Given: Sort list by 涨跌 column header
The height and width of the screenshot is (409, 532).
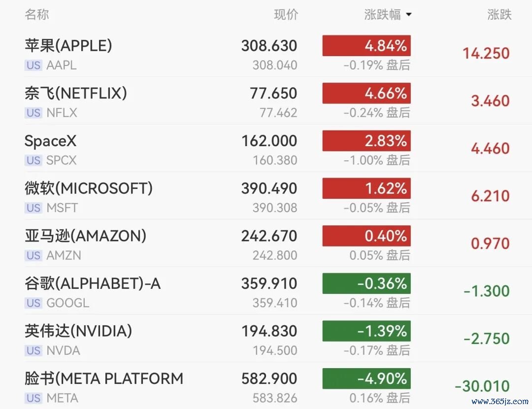Looking at the screenshot, I should tap(499, 15).
